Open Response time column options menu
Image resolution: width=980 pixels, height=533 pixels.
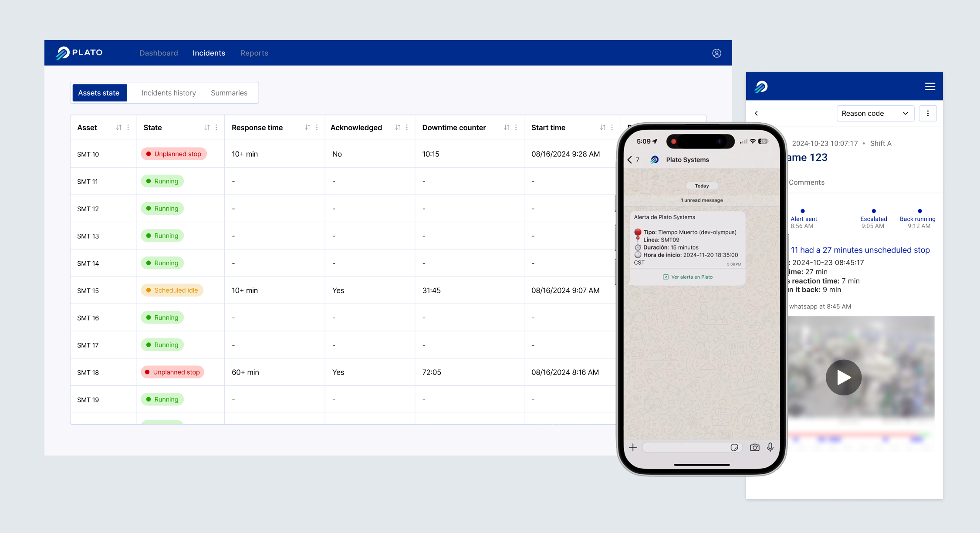pyautogui.click(x=317, y=128)
